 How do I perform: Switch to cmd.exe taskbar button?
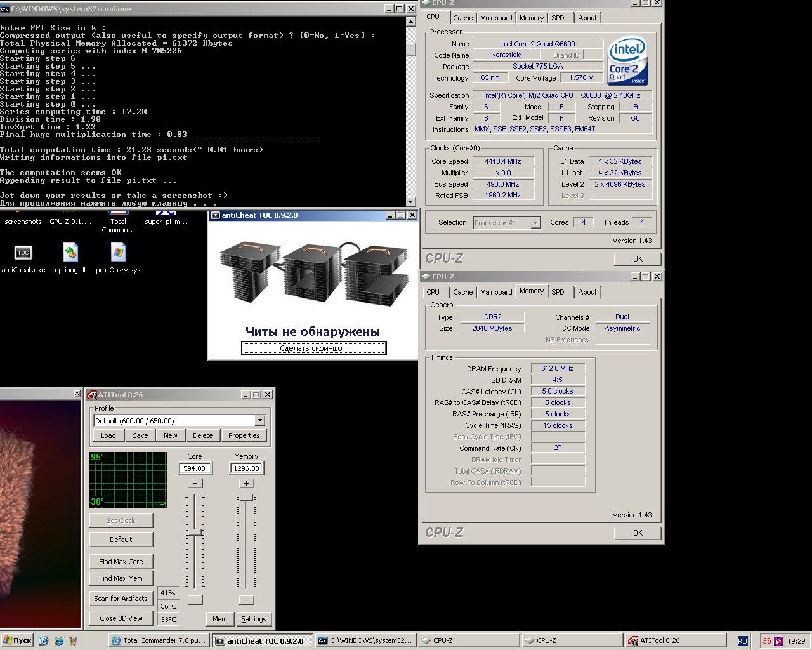[366, 640]
